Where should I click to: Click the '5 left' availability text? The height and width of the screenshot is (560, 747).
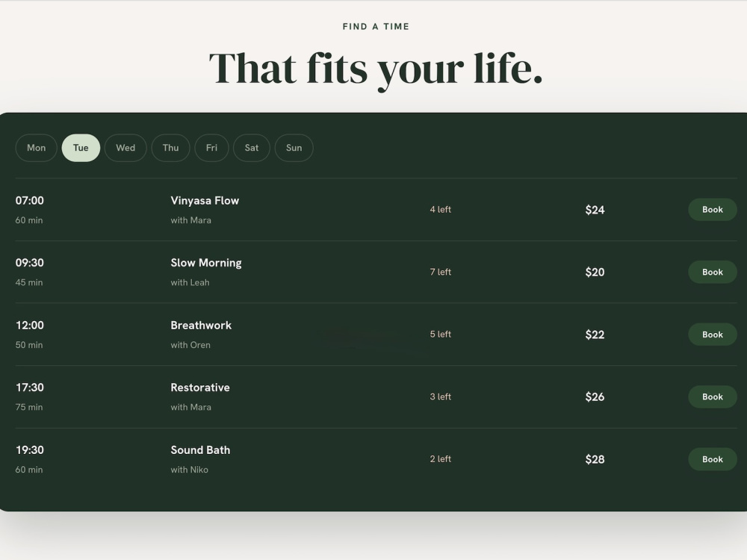click(440, 335)
